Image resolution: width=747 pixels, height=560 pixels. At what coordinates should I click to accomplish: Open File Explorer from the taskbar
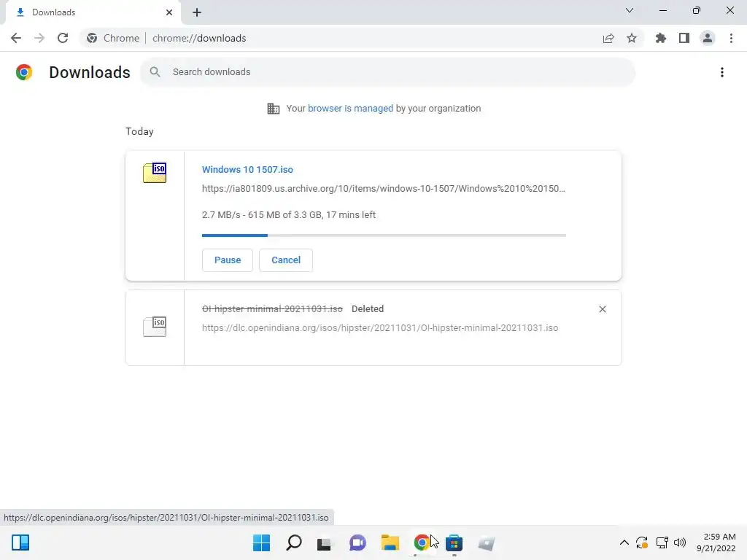pyautogui.click(x=390, y=542)
